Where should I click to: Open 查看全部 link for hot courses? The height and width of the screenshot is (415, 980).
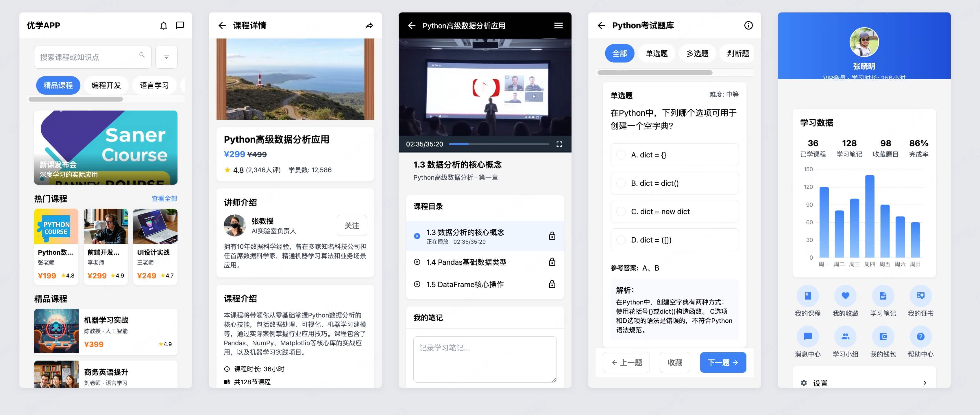pos(164,199)
